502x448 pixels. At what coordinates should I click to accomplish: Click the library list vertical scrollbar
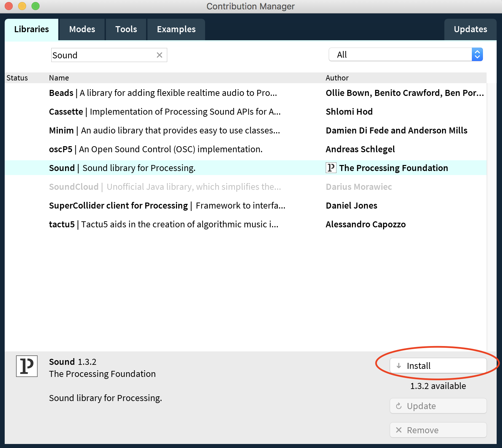pos(492,217)
